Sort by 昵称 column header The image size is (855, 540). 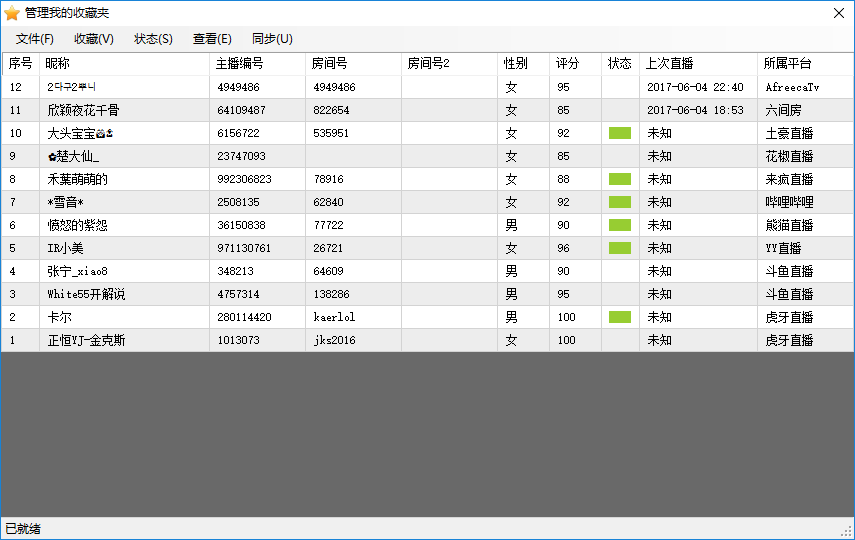[x=124, y=64]
